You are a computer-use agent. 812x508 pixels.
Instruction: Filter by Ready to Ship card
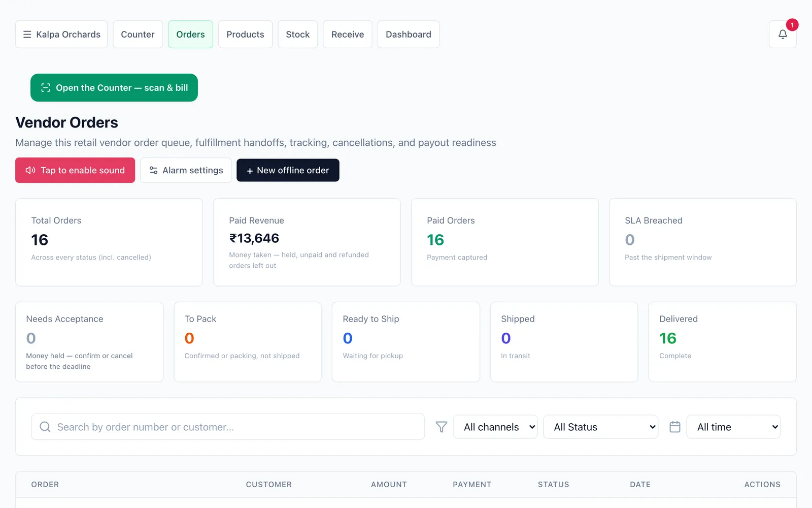[x=406, y=342]
